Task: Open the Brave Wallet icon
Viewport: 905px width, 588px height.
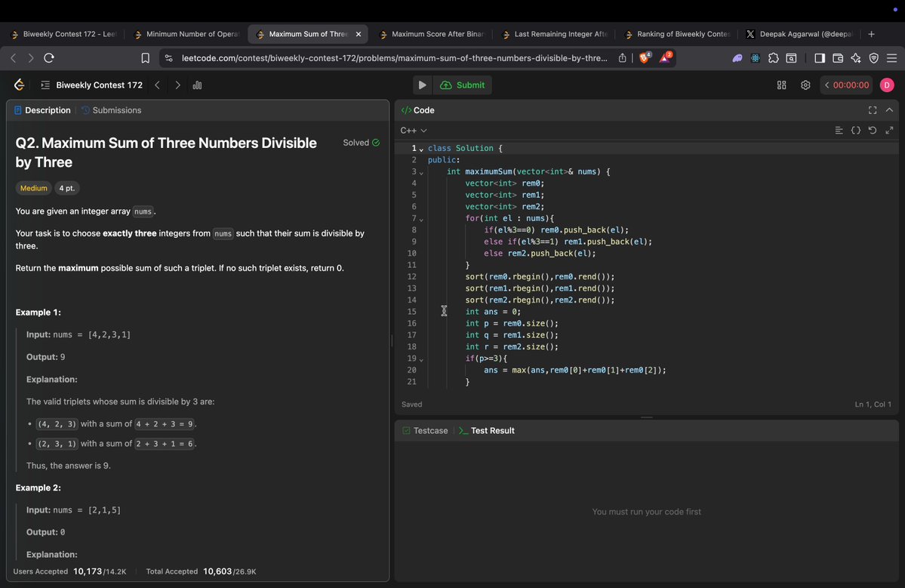Action: (838, 57)
